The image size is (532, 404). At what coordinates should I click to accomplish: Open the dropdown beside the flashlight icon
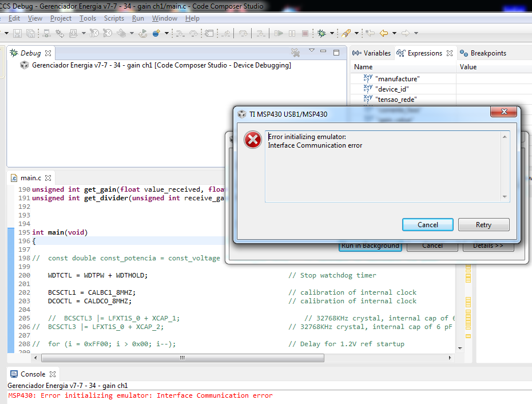(x=356, y=33)
